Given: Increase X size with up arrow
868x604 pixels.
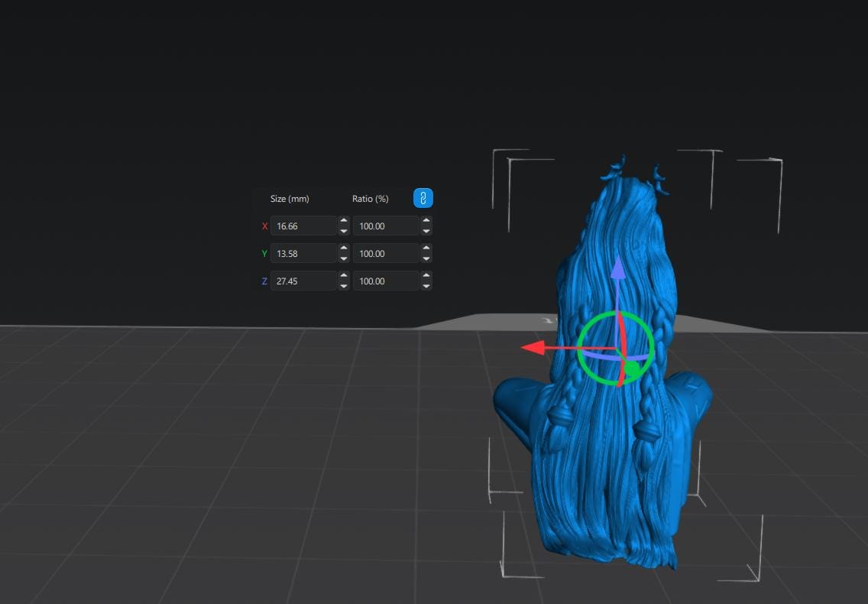Looking at the screenshot, I should tap(344, 221).
